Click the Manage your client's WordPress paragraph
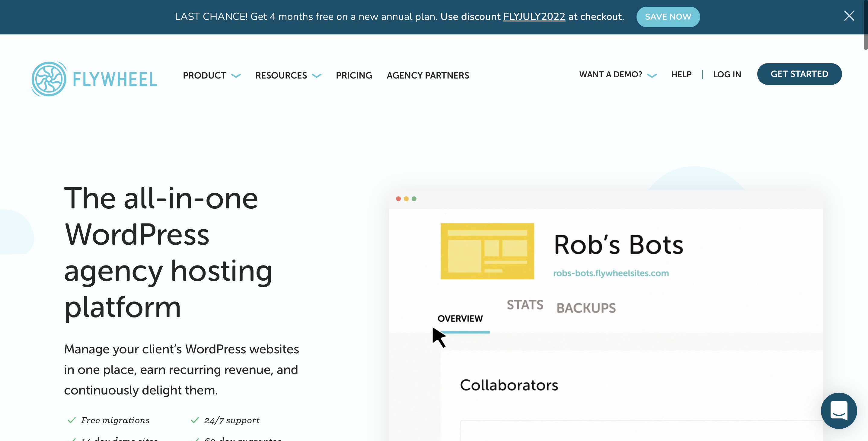This screenshot has height=441, width=868. [x=182, y=369]
